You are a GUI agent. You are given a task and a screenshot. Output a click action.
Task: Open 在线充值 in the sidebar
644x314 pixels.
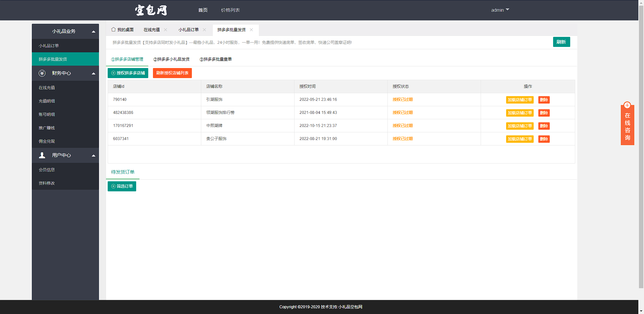(65, 87)
